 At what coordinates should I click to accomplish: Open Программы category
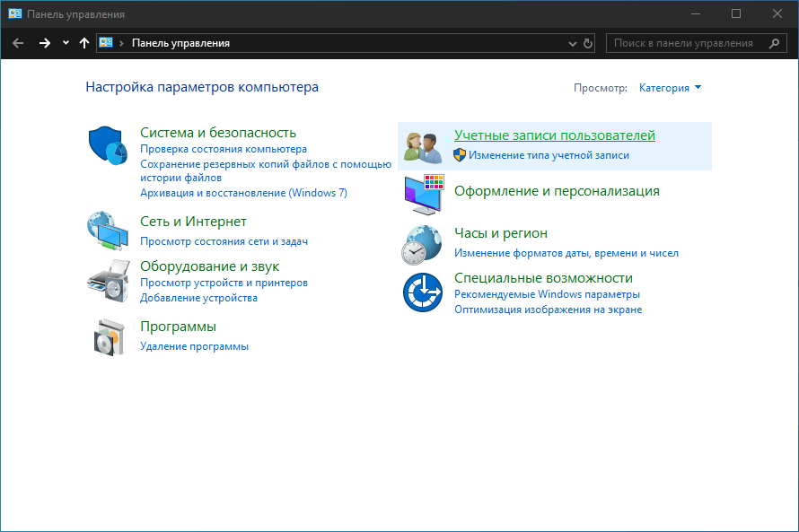(179, 327)
